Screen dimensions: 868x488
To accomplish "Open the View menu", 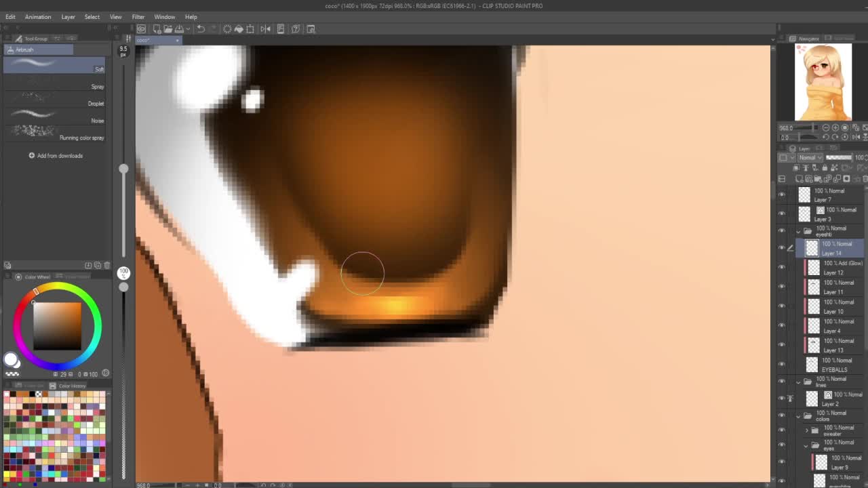I will coord(116,17).
